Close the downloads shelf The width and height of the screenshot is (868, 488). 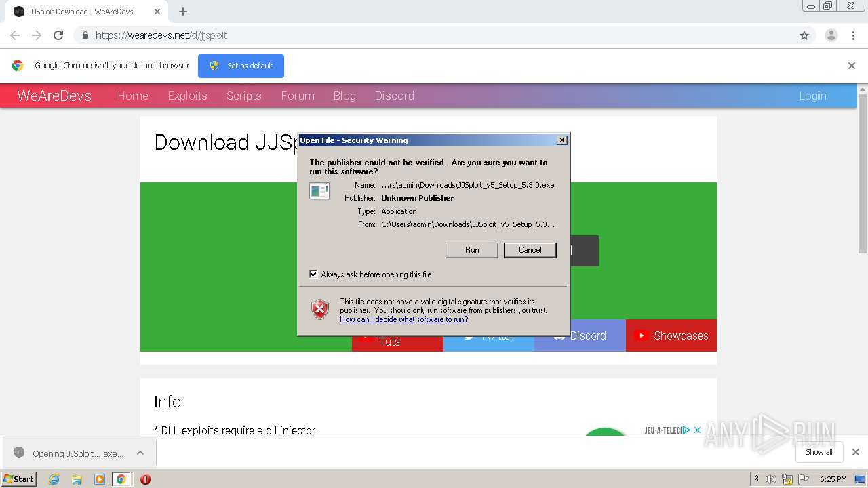pyautogui.click(x=855, y=452)
